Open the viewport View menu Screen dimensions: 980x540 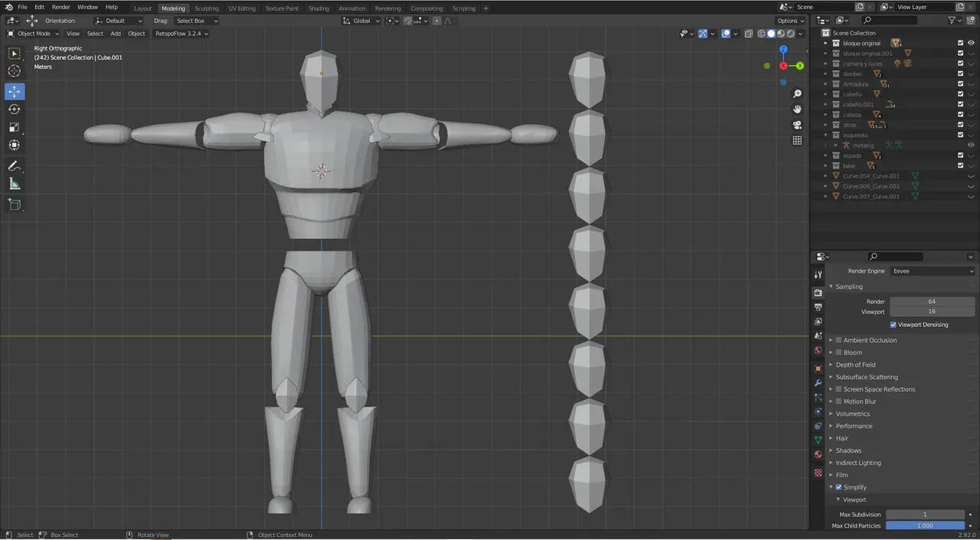tap(73, 34)
